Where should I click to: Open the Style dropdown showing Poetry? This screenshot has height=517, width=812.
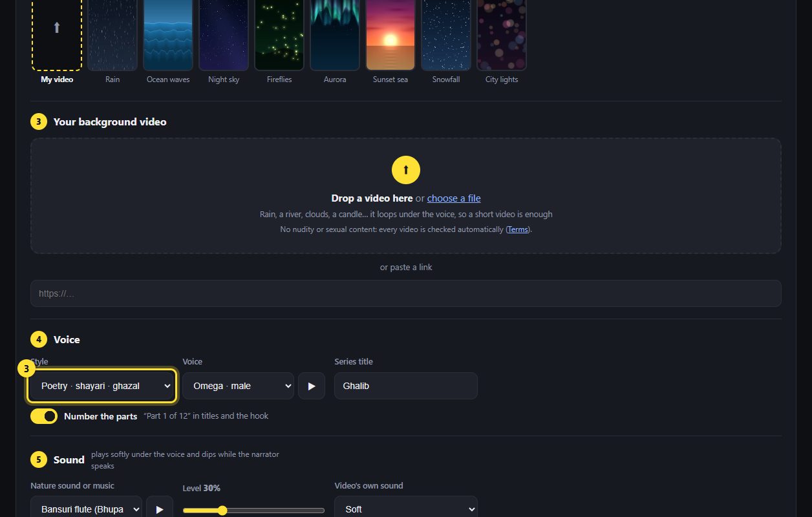101,386
